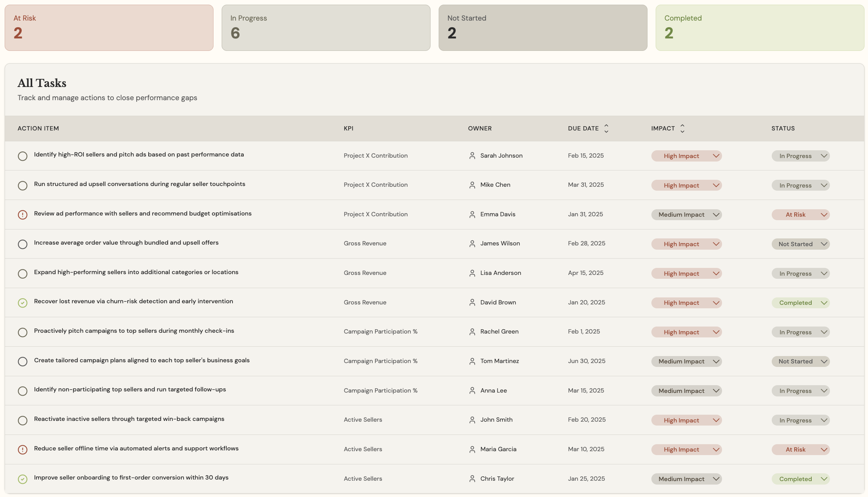Click the sort arrows on the Due Date column
Image resolution: width=868 pixels, height=497 pixels.
(606, 128)
